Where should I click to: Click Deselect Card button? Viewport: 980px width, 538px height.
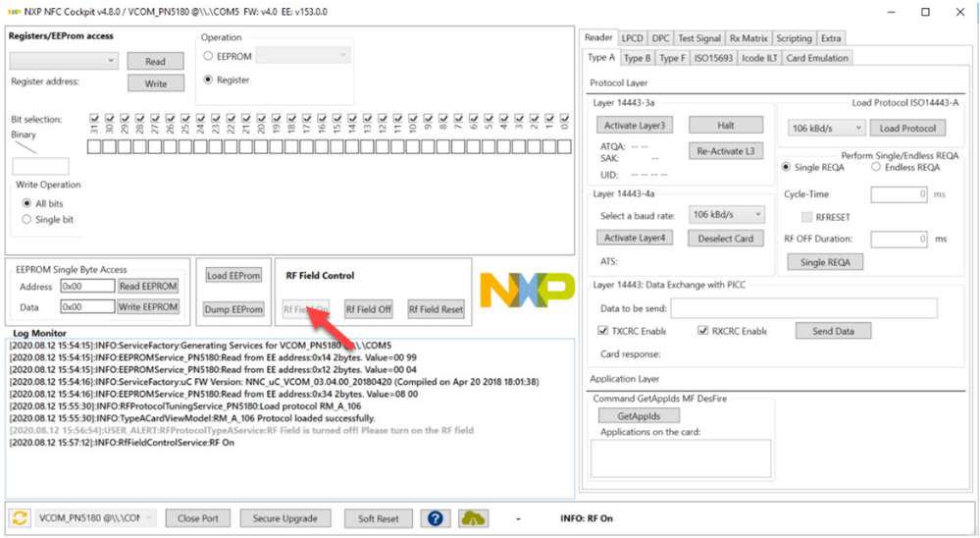pos(726,239)
